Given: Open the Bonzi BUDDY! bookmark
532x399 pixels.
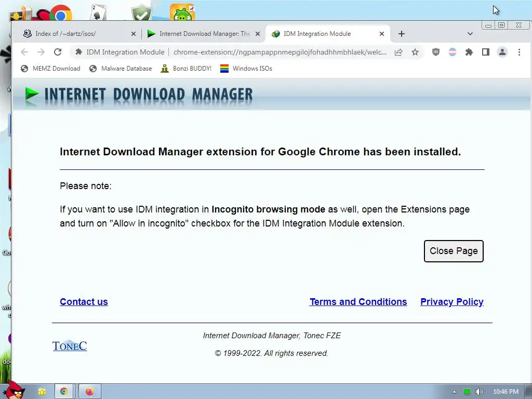Looking at the screenshot, I should (x=186, y=69).
